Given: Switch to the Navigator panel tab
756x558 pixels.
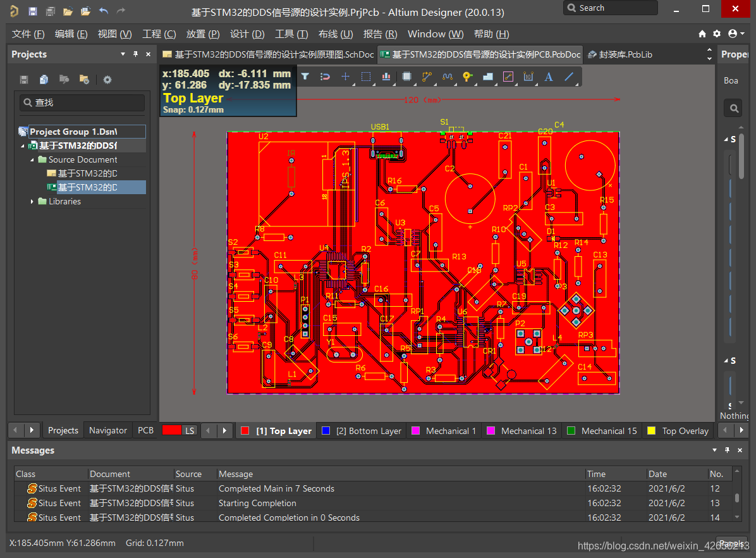Looking at the screenshot, I should [x=108, y=430].
